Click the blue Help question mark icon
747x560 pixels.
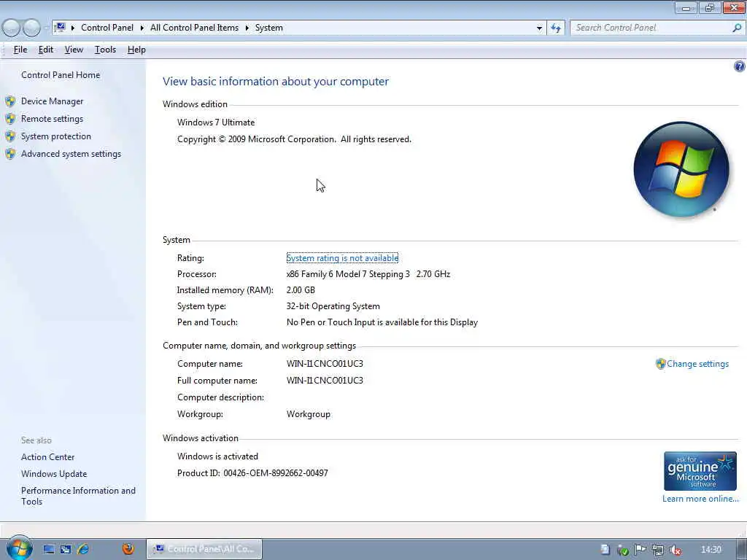739,66
